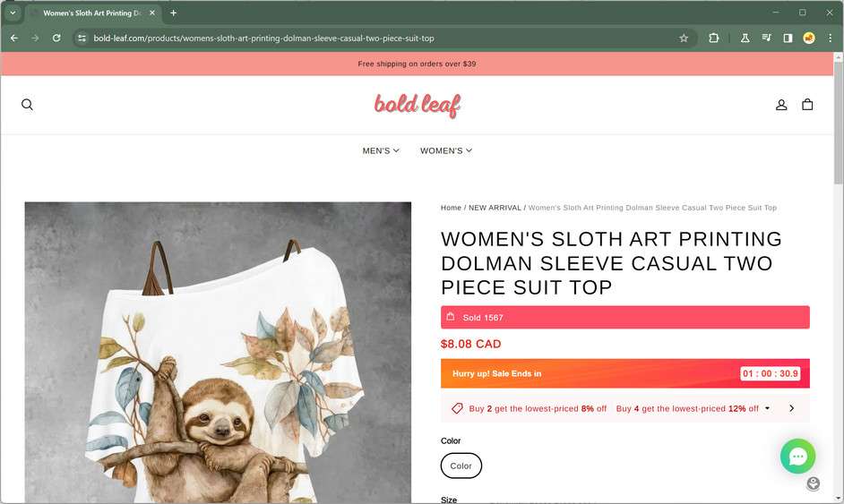Open the shopping bag cart icon
This screenshot has width=844, height=504.
pos(807,105)
